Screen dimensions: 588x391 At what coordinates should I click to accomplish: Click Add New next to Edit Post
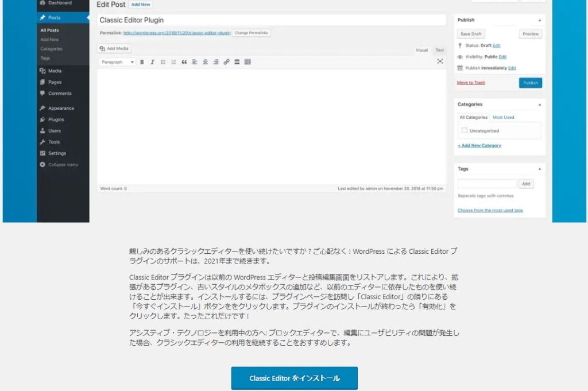click(141, 5)
